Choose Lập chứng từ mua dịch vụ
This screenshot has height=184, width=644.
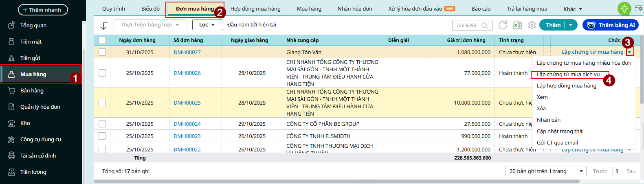568,74
